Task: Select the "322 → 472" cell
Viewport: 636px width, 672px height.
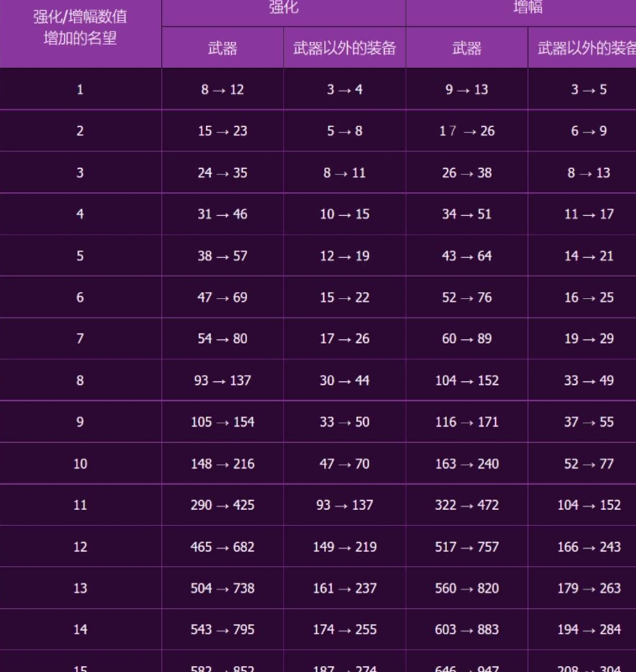Action: point(467,505)
